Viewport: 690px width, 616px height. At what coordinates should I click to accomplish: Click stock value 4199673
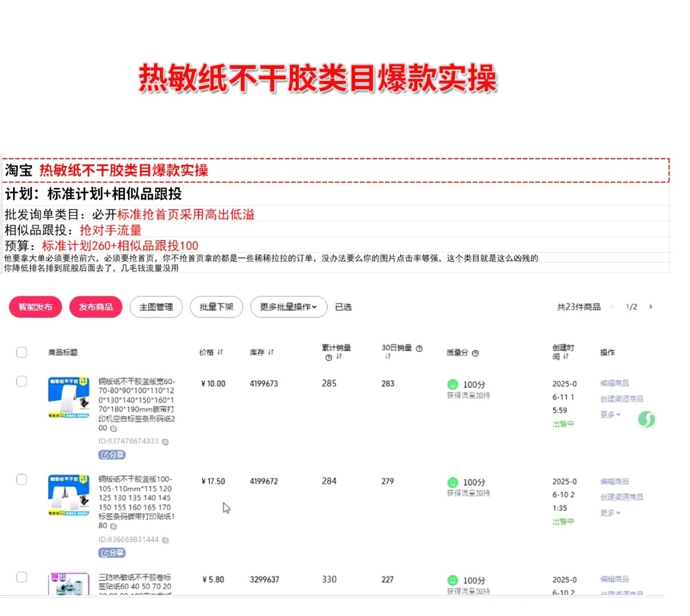pos(264,384)
